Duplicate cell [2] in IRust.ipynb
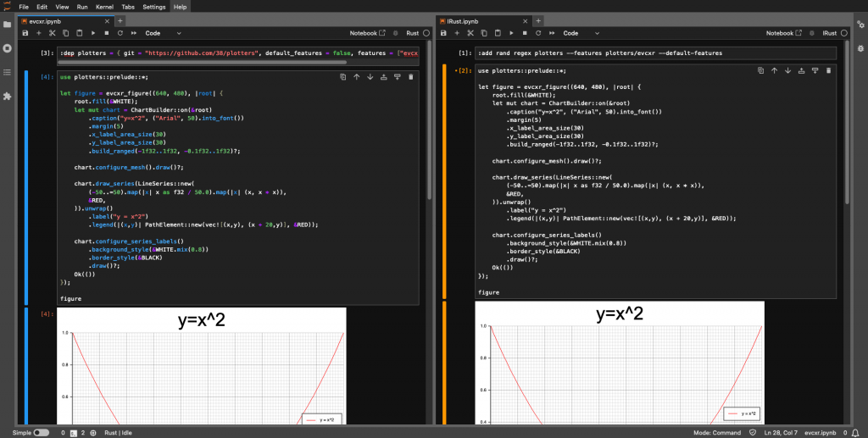This screenshot has height=438, width=868. pyautogui.click(x=761, y=70)
